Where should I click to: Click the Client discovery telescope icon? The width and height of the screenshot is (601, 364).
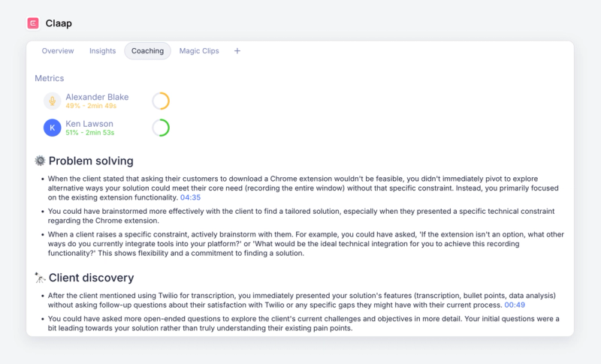[40, 278]
